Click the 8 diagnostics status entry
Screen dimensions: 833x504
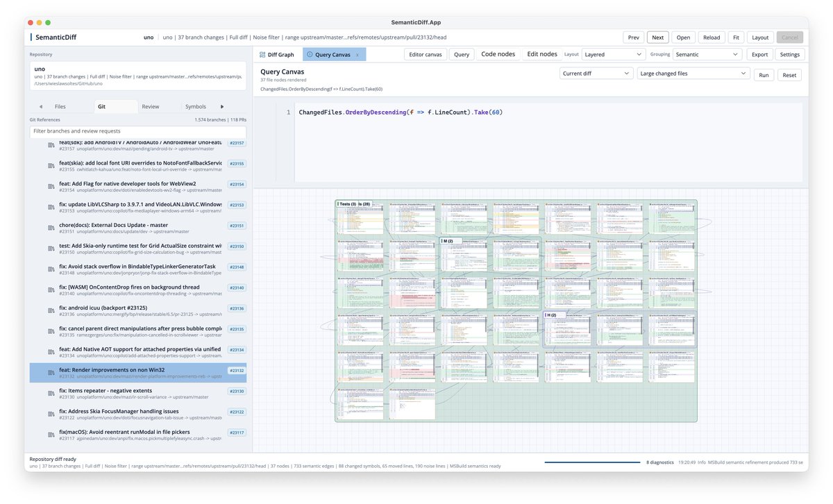coord(659,462)
